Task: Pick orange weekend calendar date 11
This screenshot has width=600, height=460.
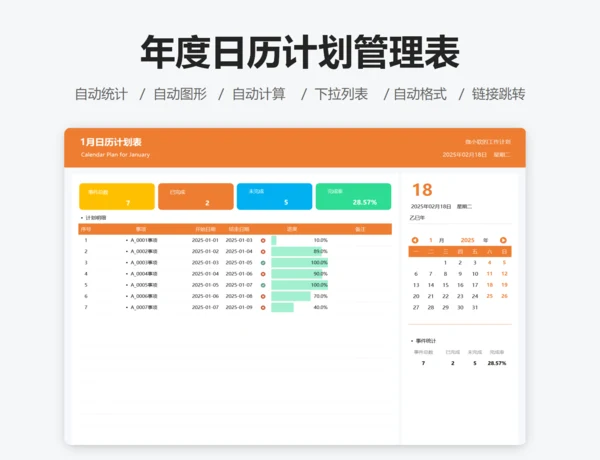Action: pos(489,274)
